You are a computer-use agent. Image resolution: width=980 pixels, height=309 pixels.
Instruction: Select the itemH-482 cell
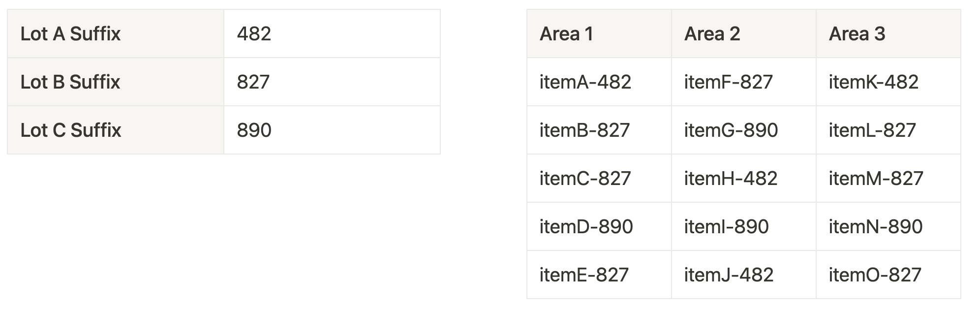pos(744,178)
